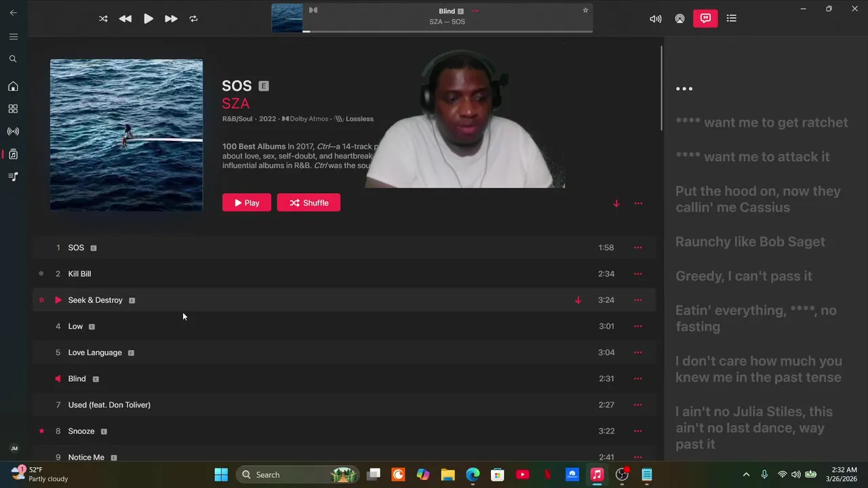Open search in the sidebar

pyautogui.click(x=13, y=59)
